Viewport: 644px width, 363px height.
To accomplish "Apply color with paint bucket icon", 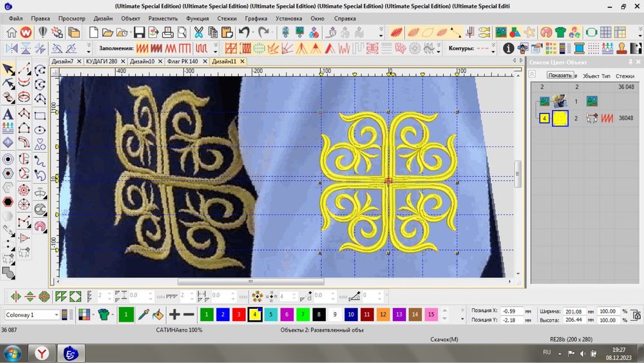I will tap(158, 315).
